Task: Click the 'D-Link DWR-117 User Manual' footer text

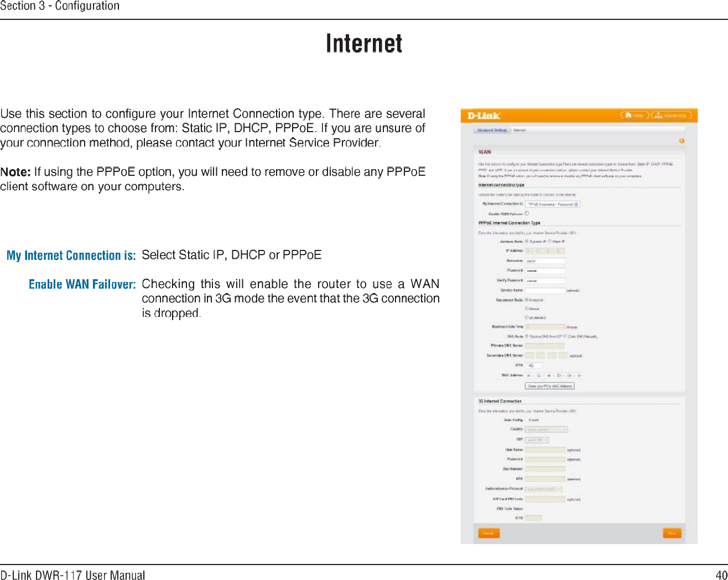Action: [72, 575]
